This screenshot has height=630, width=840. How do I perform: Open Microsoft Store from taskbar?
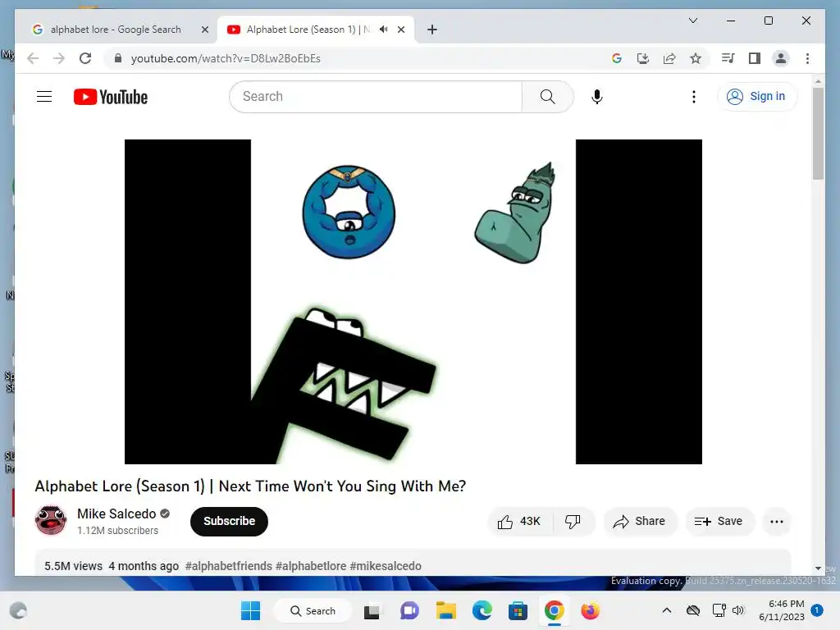pos(518,610)
